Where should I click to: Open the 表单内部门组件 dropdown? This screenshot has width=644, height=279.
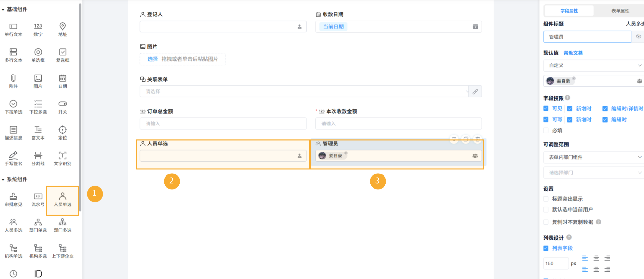[593, 157]
